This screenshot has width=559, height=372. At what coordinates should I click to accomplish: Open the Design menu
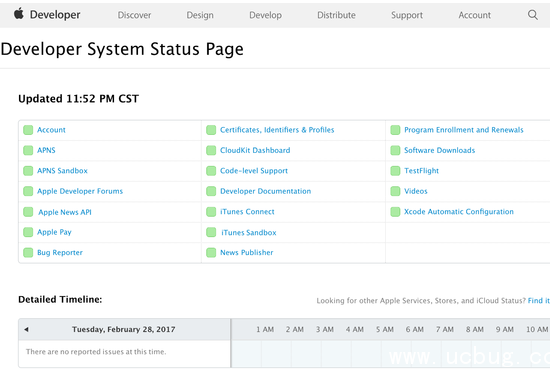[x=200, y=15]
